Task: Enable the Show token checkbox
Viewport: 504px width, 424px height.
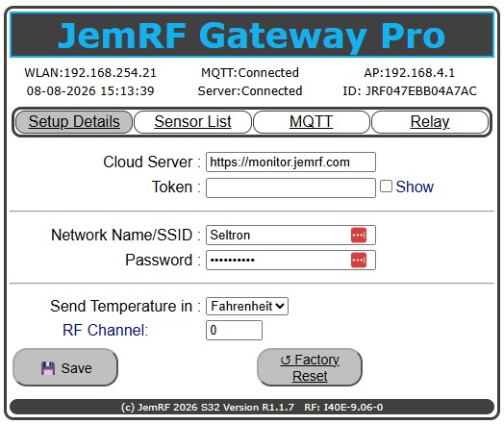Action: coord(386,186)
